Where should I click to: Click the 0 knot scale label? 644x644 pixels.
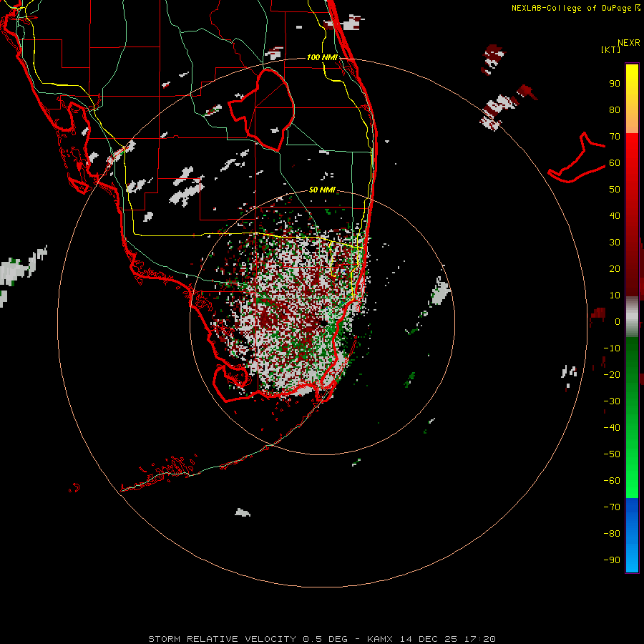pyautogui.click(x=618, y=322)
